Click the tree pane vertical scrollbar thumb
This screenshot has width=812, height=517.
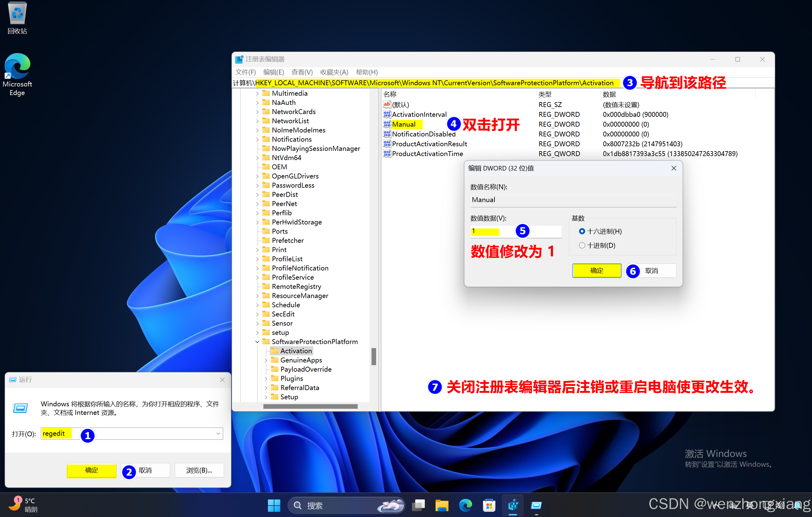point(374,356)
